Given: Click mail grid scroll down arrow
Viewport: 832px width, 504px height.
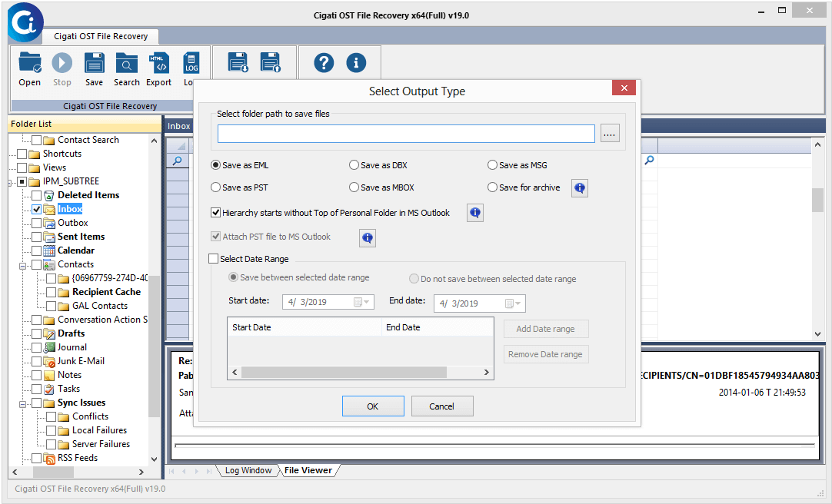Looking at the screenshot, I should coord(817,334).
